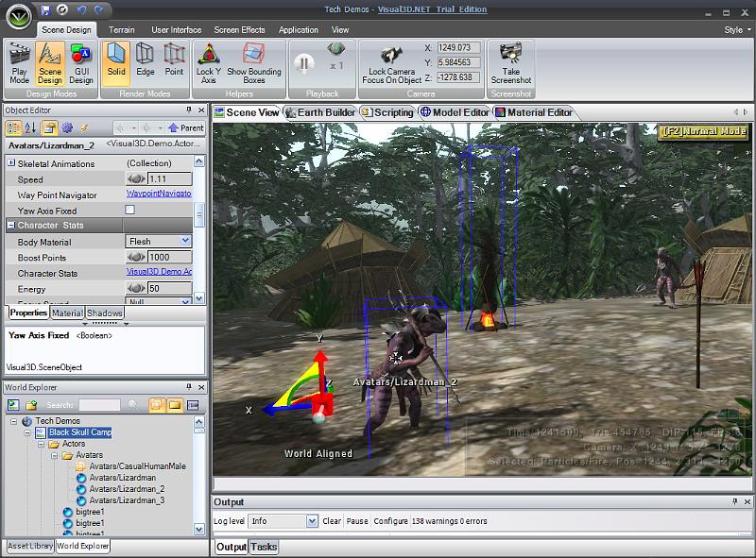This screenshot has height=558, width=756.
Task: Collapse the Character Stats category
Action: [10, 225]
